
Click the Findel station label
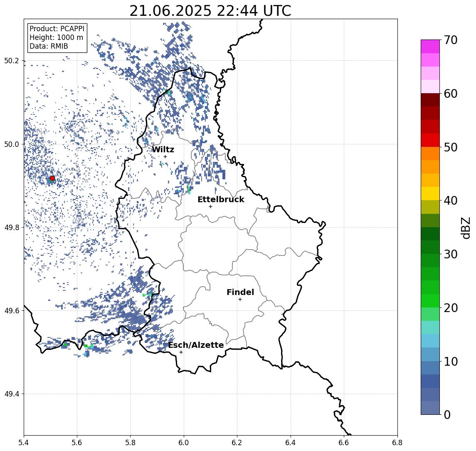coord(240,292)
